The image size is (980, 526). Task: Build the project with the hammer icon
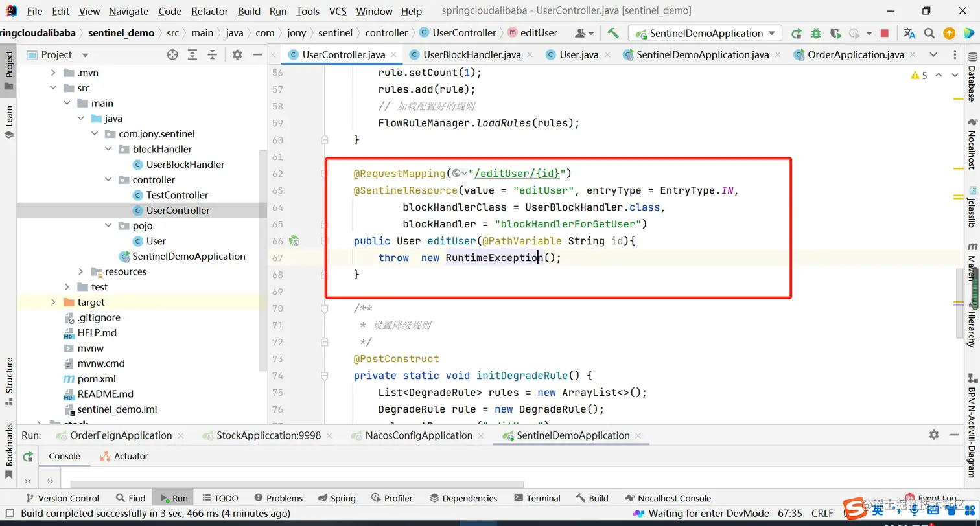[x=612, y=33]
